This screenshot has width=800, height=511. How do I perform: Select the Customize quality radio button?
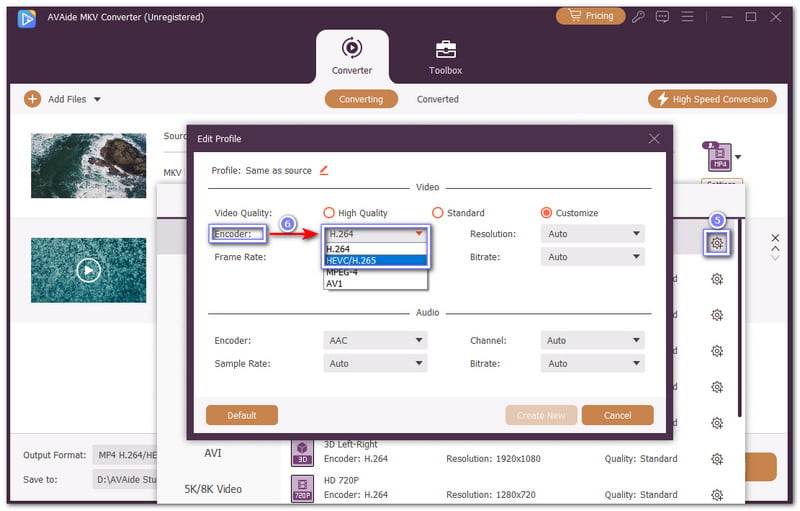tap(546, 213)
